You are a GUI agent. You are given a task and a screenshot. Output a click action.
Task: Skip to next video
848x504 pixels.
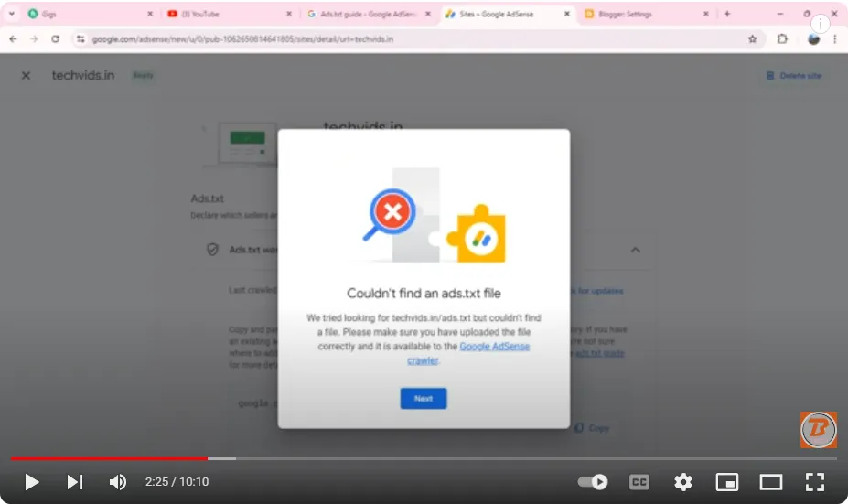click(x=75, y=482)
